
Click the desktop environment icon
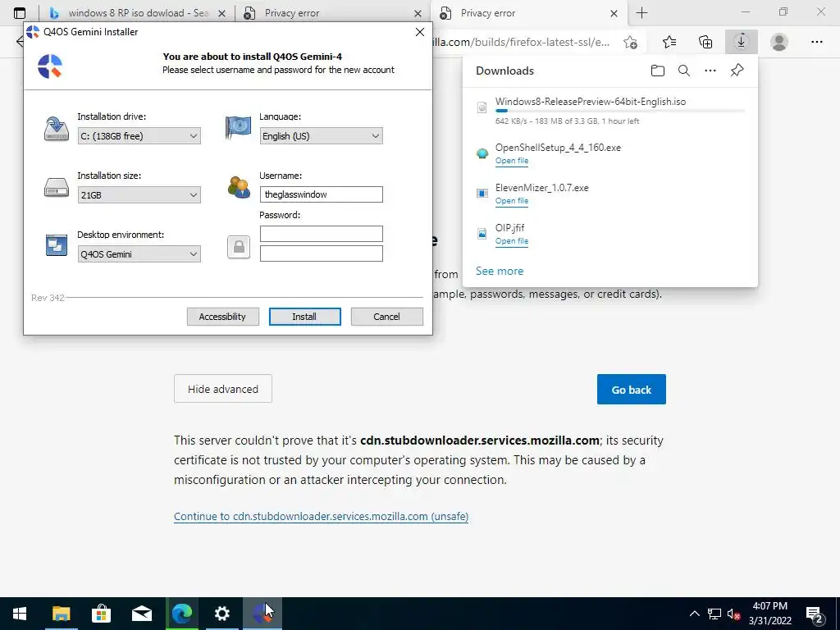point(57,245)
